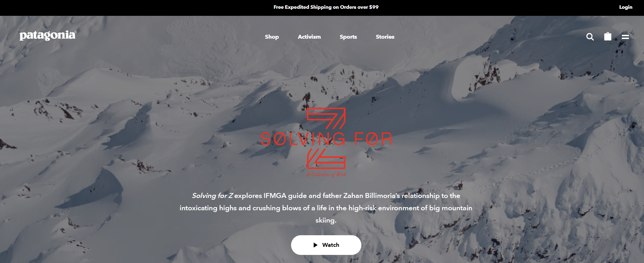Click the Watch button label
This screenshot has height=263, width=644.
click(x=331, y=245)
